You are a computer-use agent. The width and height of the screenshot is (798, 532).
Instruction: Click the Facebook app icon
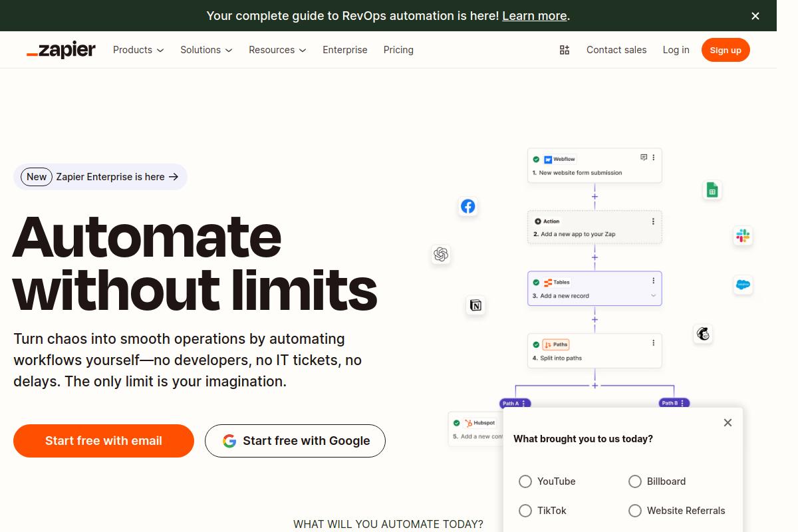[x=468, y=206]
